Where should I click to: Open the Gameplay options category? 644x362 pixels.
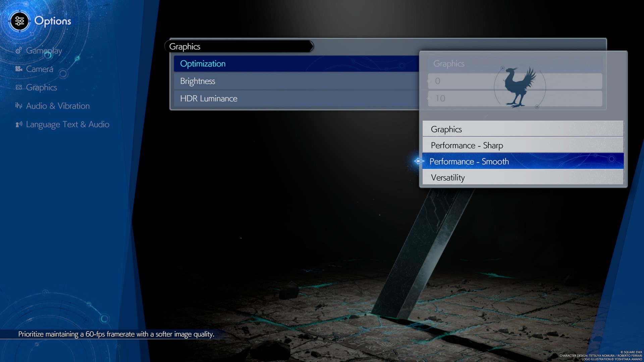(44, 51)
